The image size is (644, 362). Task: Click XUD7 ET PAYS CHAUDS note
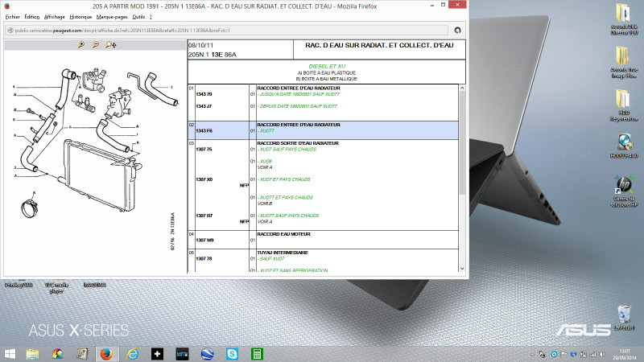(x=285, y=179)
